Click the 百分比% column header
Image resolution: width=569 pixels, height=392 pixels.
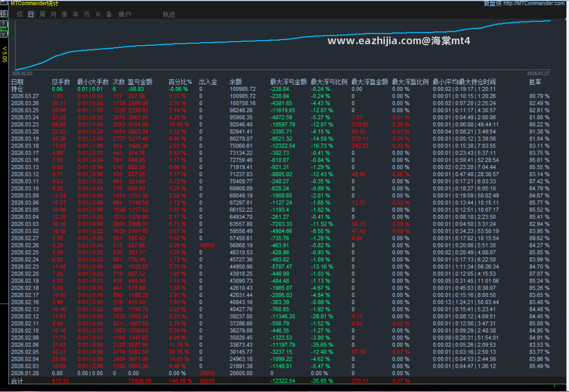point(180,82)
